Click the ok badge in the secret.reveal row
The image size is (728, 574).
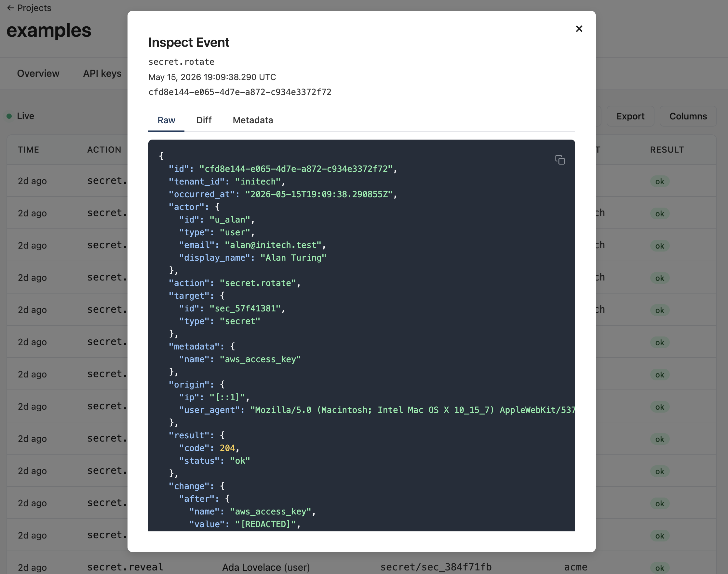[x=659, y=568]
